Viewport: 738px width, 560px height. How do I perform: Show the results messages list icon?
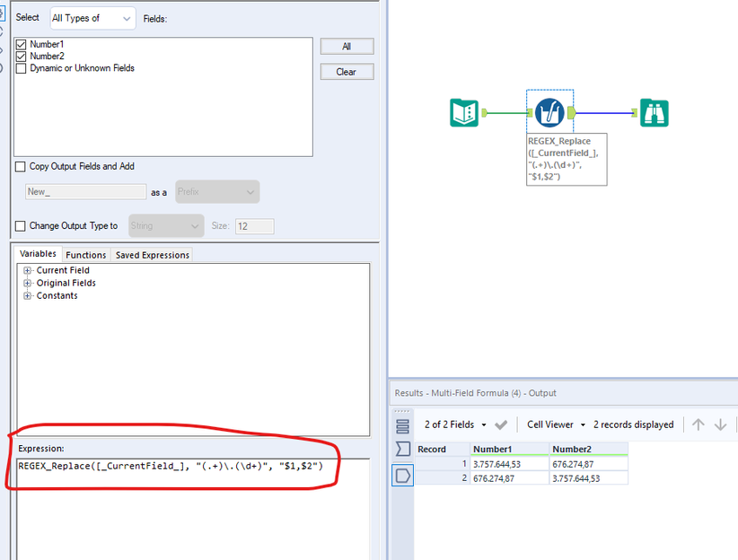coord(402,426)
